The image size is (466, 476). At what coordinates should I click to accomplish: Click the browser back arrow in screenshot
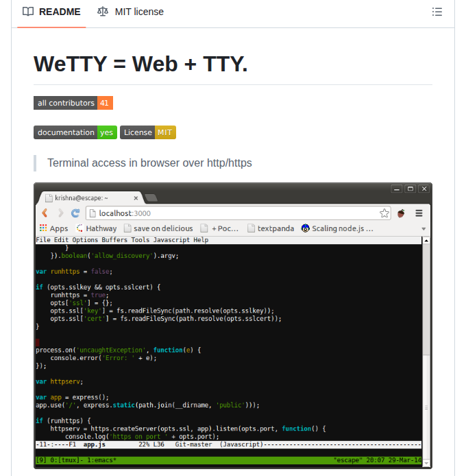pos(45,213)
